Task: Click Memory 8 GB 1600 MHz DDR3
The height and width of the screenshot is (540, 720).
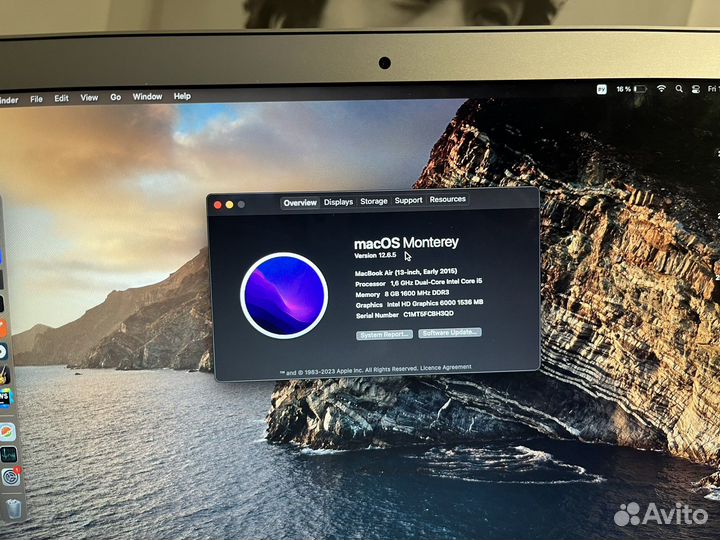Action: pyautogui.click(x=402, y=293)
